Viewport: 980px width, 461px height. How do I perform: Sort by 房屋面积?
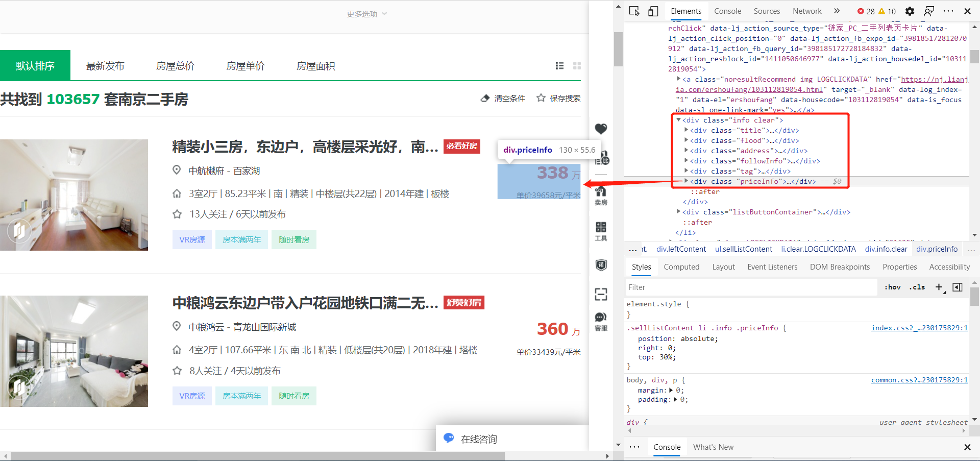click(x=316, y=66)
